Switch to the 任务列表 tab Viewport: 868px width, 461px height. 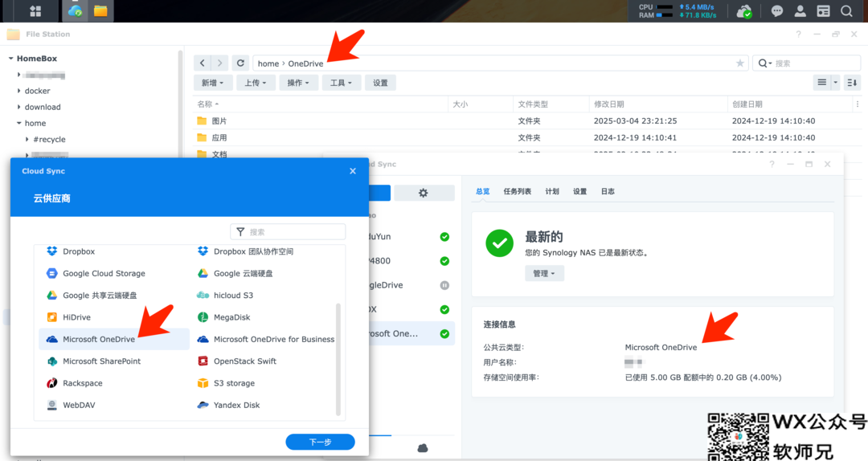tap(517, 191)
